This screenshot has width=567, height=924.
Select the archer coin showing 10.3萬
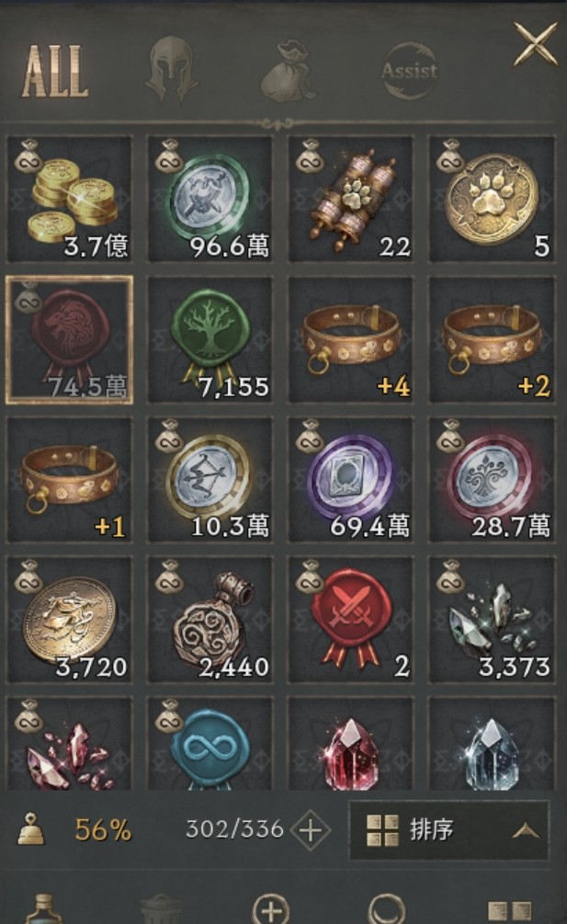(x=210, y=480)
